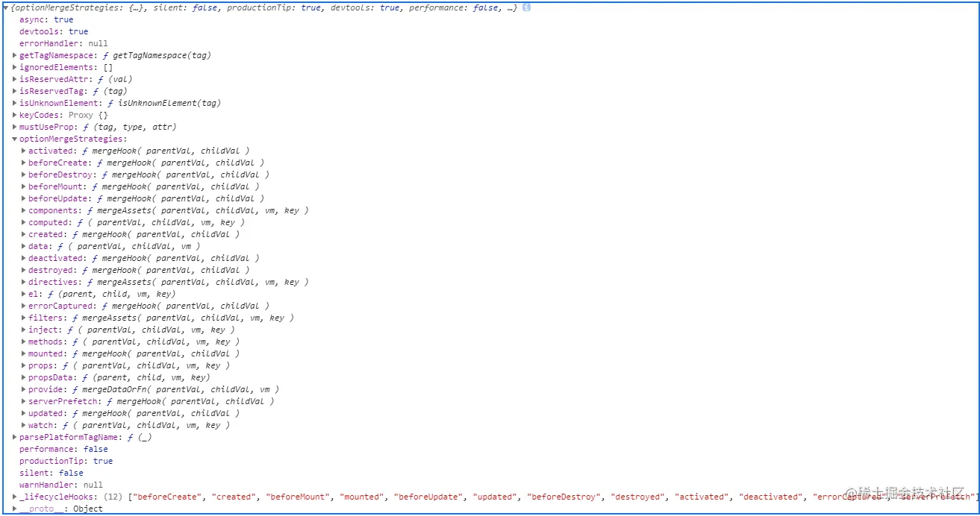
Task: Expand the serverPrefetch mergeHook entry
Action: click(23, 401)
